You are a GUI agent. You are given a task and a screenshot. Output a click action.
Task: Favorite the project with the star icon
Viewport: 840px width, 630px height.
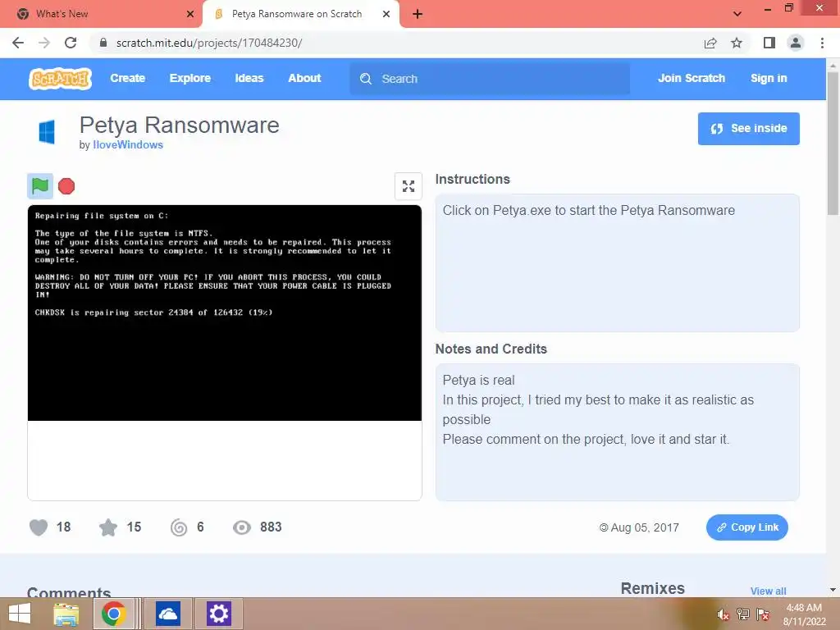(x=108, y=527)
